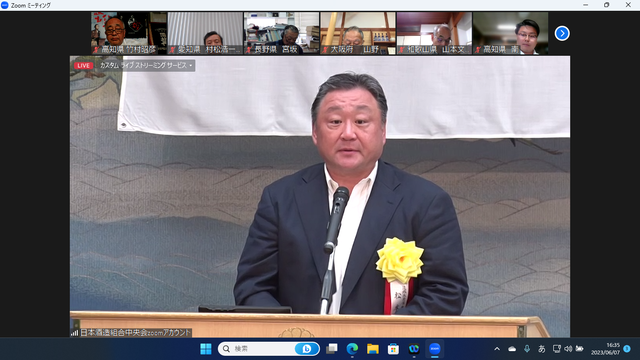Select the 和歌山県 山本 participant thumbnail

(x=434, y=33)
